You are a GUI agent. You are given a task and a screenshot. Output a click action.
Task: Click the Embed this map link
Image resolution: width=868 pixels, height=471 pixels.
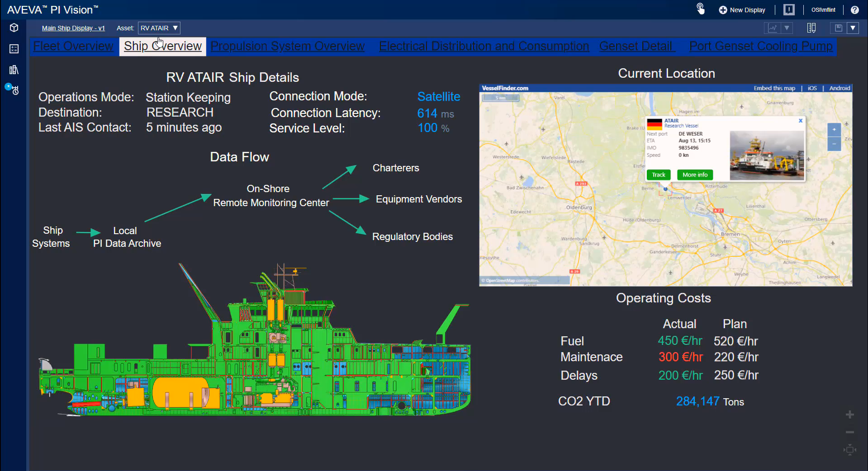[x=774, y=88]
